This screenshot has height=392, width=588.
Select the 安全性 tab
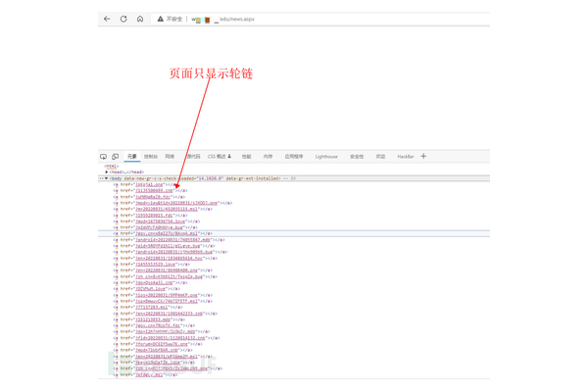[x=357, y=157]
